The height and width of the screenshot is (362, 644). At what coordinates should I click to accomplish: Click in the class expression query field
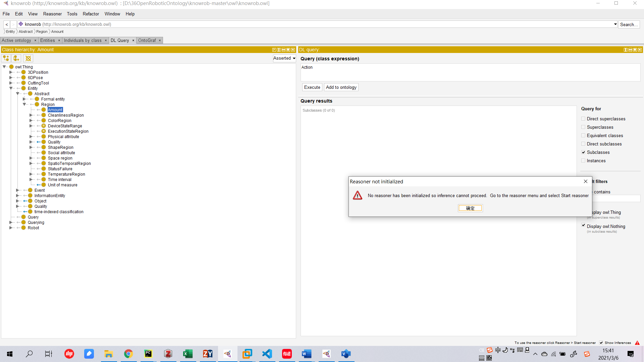(x=470, y=72)
